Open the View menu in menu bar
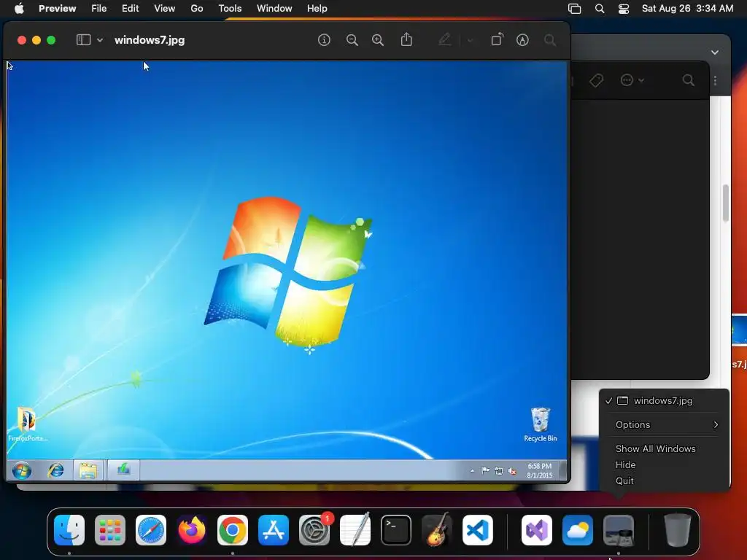 pos(164,9)
